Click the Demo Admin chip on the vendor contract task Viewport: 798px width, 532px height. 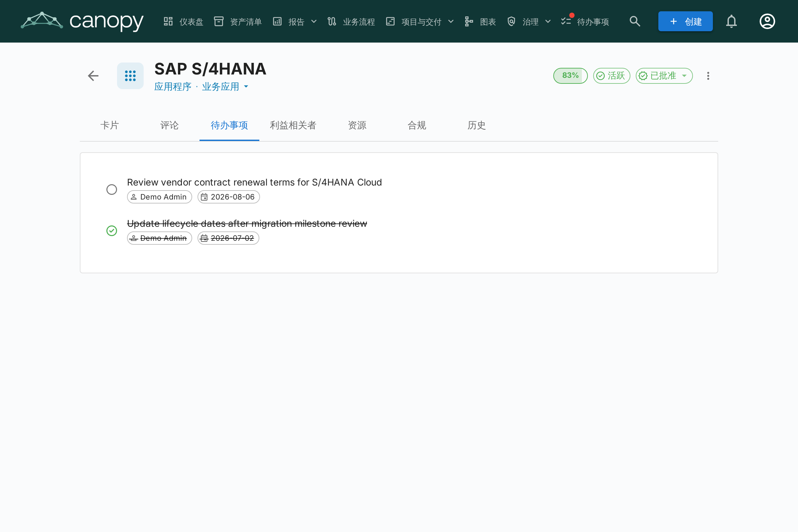point(160,197)
